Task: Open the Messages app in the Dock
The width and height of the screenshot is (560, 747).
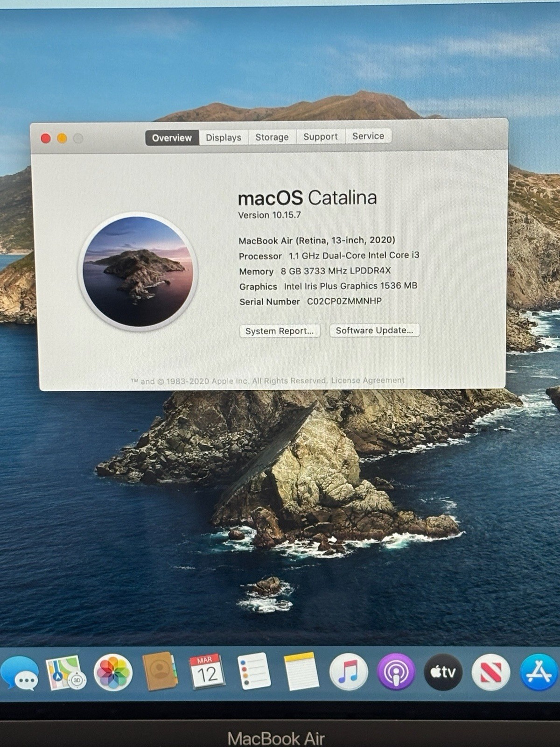Action: click(x=19, y=673)
